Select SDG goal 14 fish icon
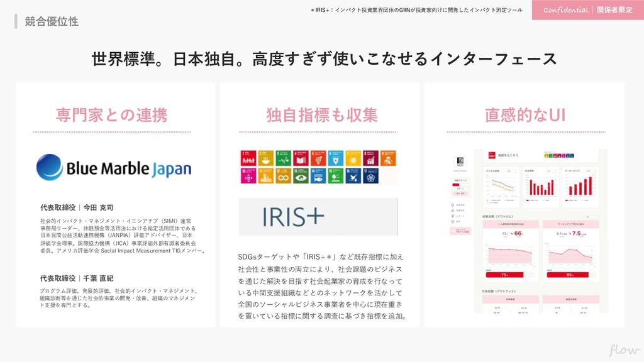This screenshot has width=644, height=362. coord(318,176)
